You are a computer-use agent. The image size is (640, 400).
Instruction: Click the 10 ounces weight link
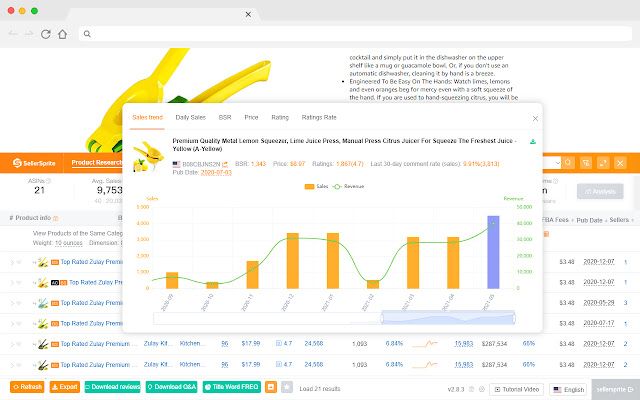(x=69, y=243)
